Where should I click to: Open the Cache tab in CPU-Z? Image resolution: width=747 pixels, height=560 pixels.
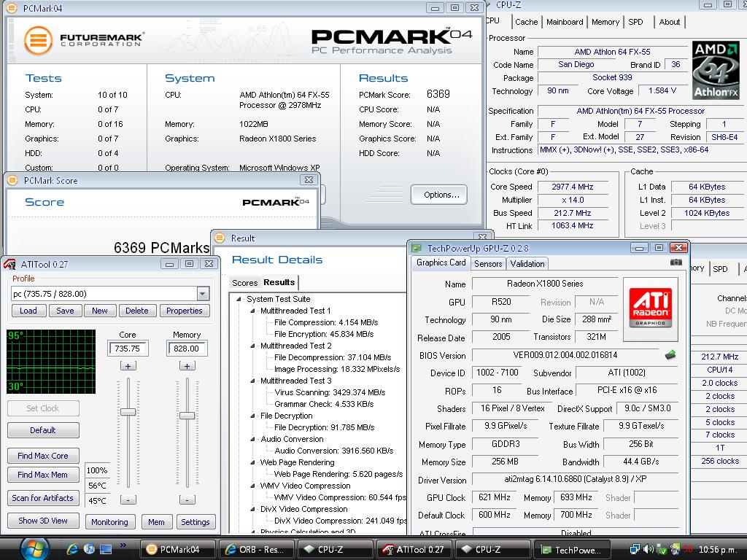526,22
